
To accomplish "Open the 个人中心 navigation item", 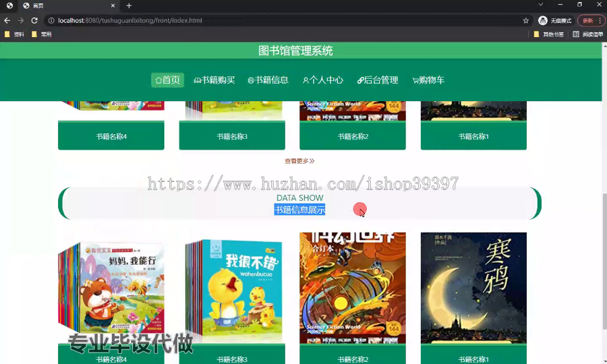I will pos(323,80).
